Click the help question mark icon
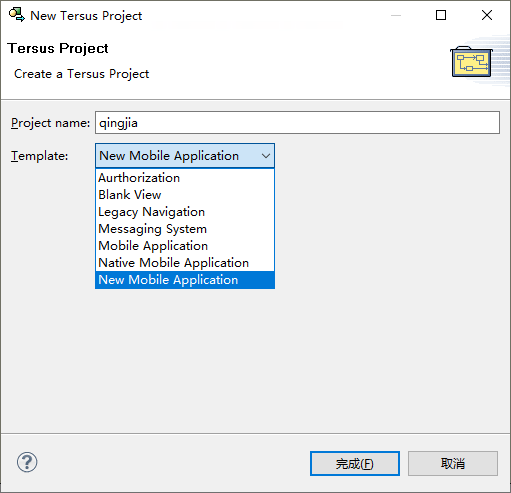This screenshot has width=511, height=493. coord(27,462)
